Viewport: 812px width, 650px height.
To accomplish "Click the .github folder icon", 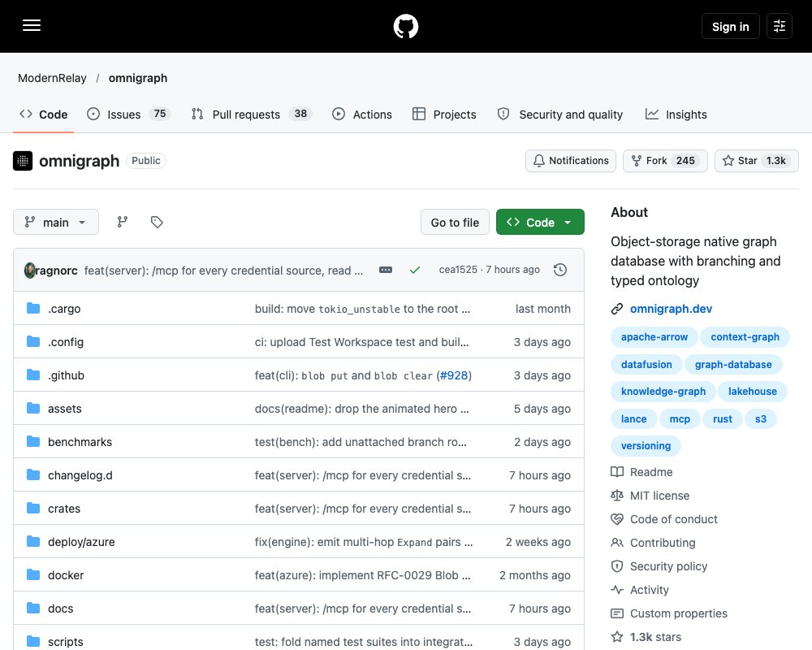I will pyautogui.click(x=33, y=375).
